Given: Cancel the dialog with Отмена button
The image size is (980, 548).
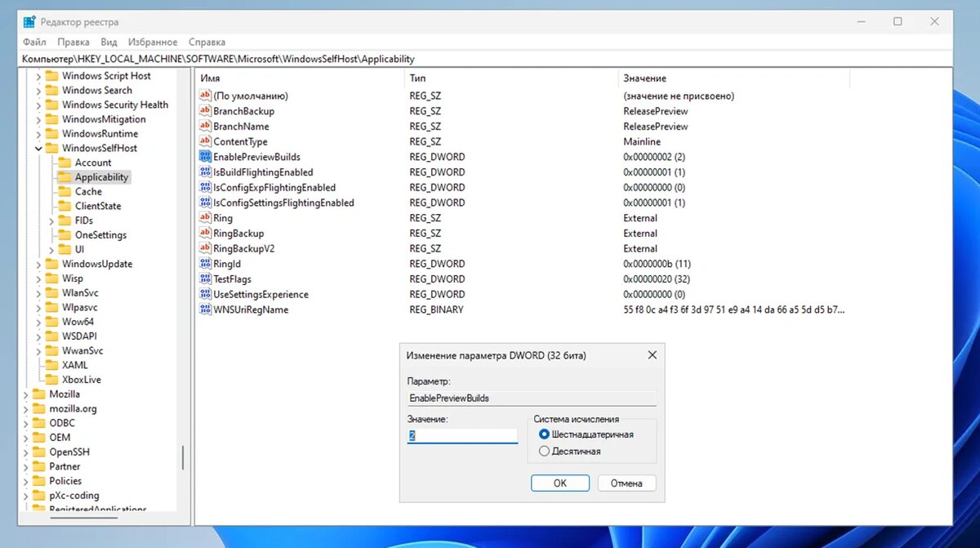Looking at the screenshot, I should (x=626, y=483).
